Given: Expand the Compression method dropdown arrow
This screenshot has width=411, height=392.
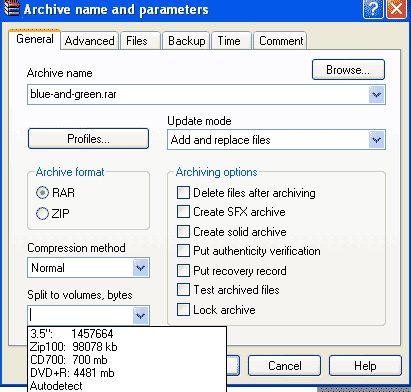Looking at the screenshot, I should [x=141, y=267].
